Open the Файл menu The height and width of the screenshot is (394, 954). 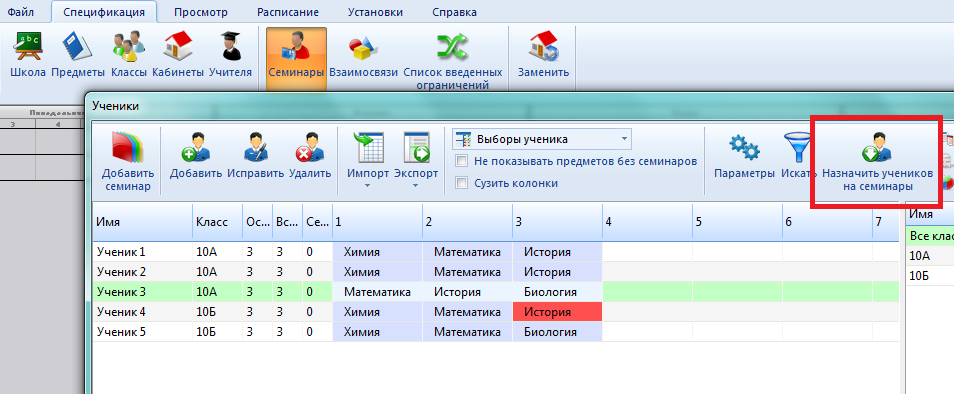point(21,12)
